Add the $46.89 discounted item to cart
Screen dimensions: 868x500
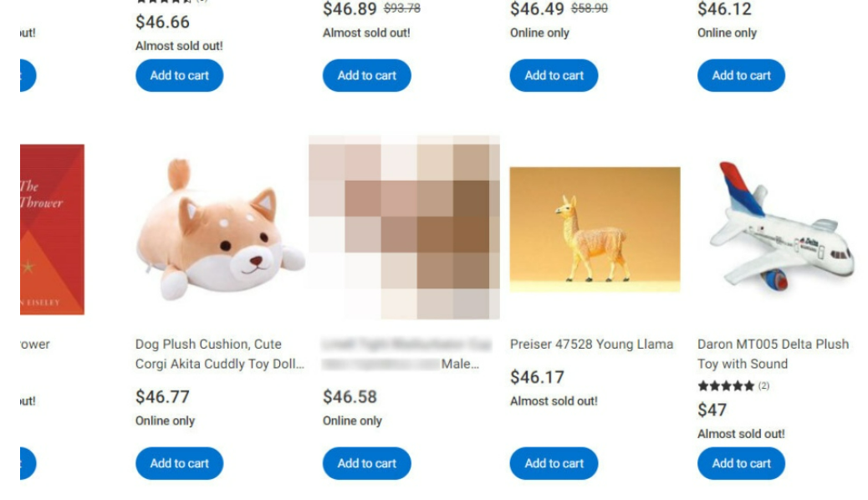[x=366, y=75]
